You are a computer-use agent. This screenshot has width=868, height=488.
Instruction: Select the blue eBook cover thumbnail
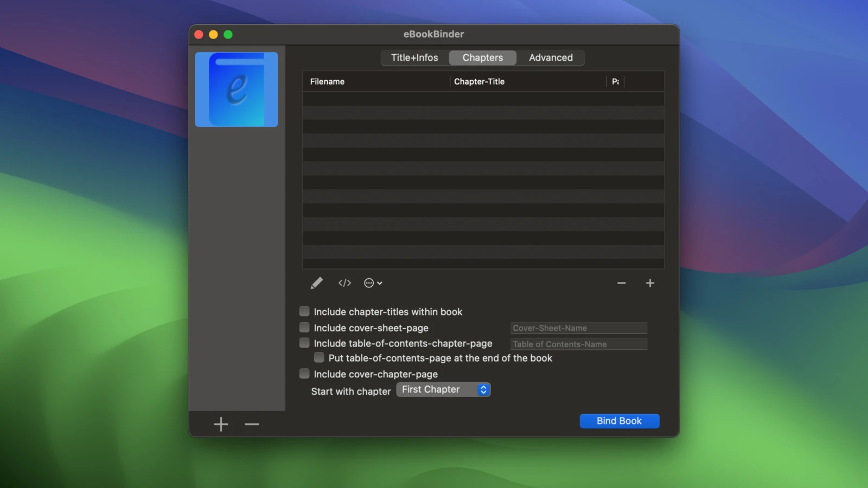click(x=237, y=89)
